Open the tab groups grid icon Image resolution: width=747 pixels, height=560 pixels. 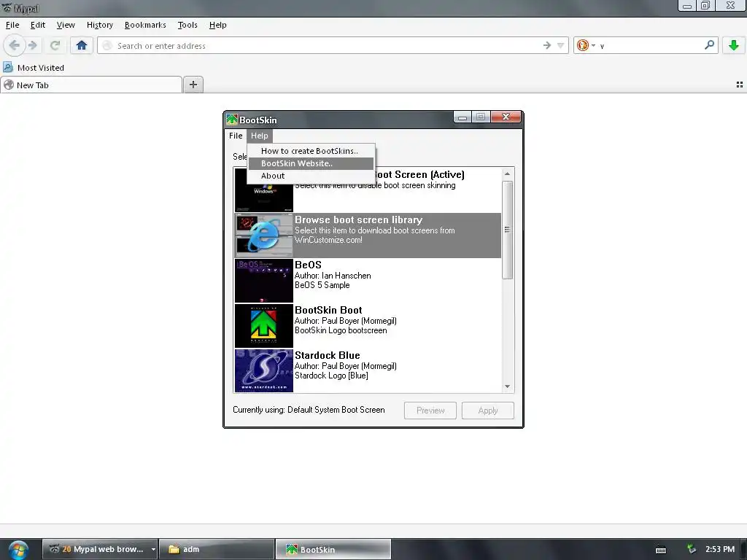tap(740, 85)
